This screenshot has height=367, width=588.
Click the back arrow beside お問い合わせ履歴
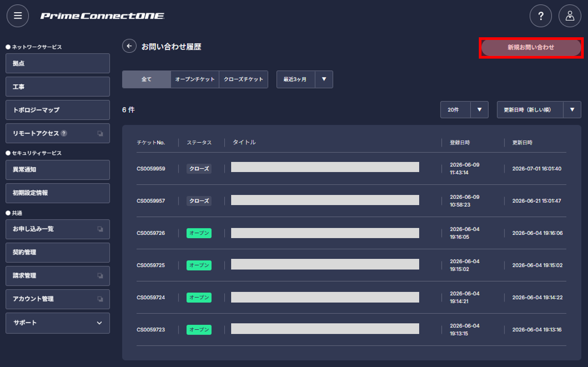[x=129, y=46]
